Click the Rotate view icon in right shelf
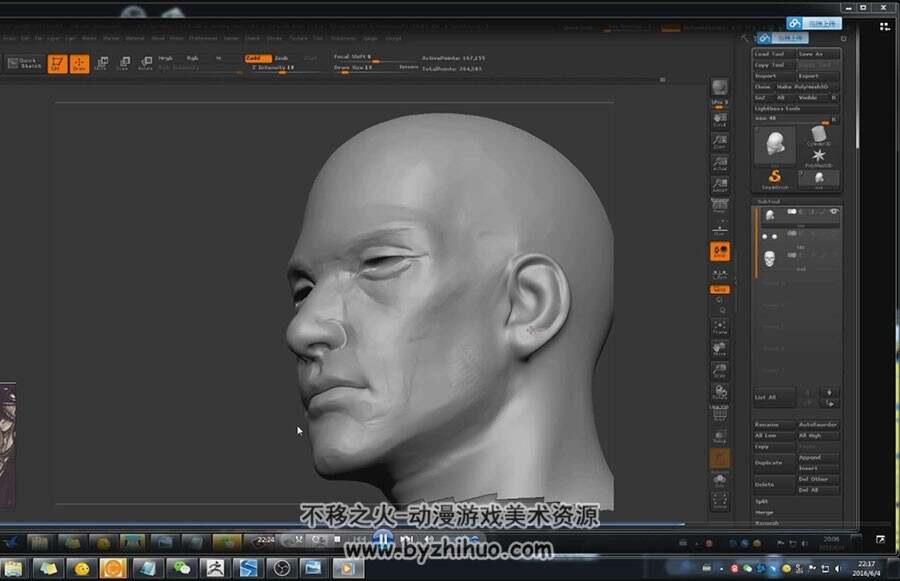 pyautogui.click(x=720, y=392)
